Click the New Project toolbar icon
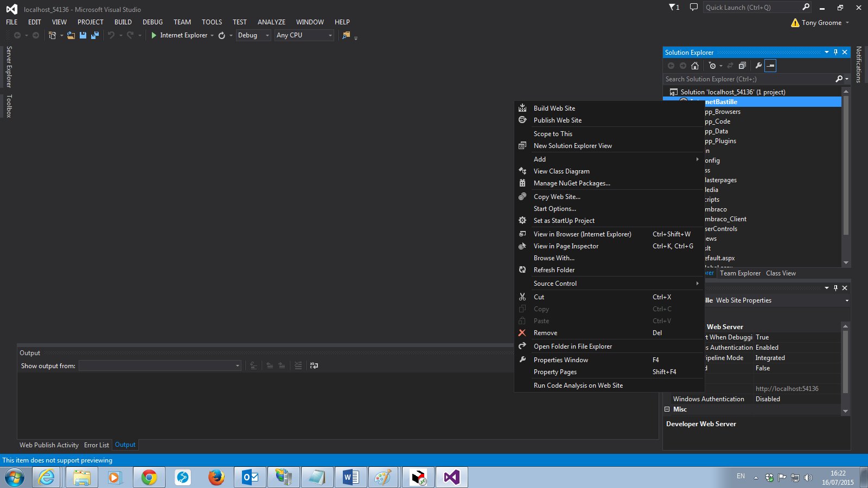Viewport: 868px width, 488px height. 52,35
